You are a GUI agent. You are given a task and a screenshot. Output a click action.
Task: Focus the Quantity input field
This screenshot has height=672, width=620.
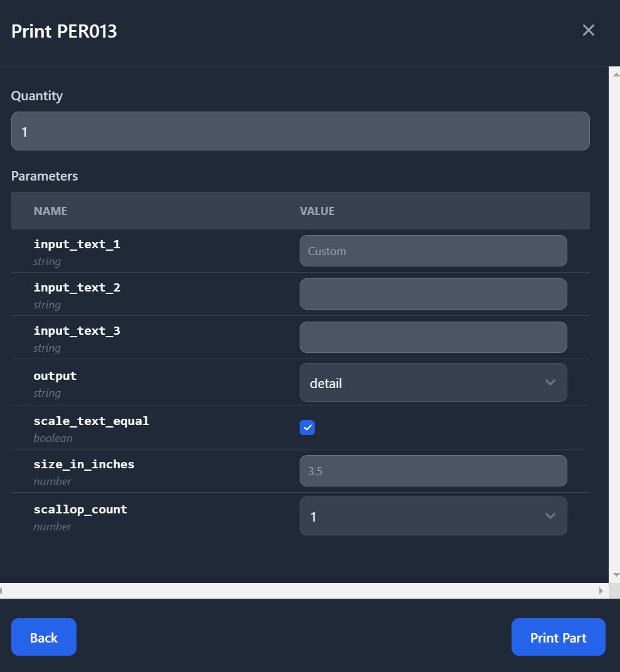click(x=300, y=131)
